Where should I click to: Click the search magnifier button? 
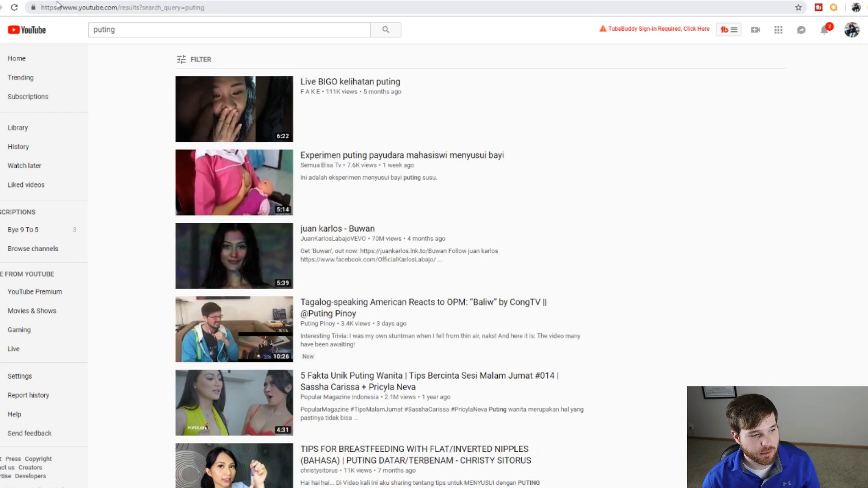click(x=386, y=30)
